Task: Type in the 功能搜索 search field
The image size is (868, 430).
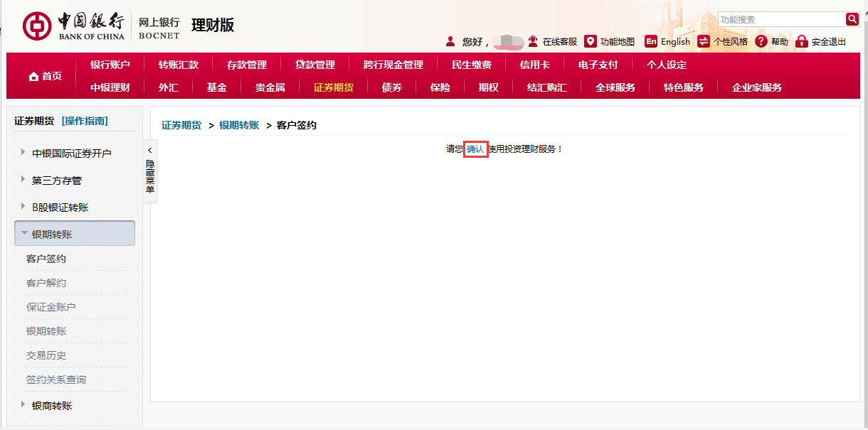Action: tap(781, 19)
